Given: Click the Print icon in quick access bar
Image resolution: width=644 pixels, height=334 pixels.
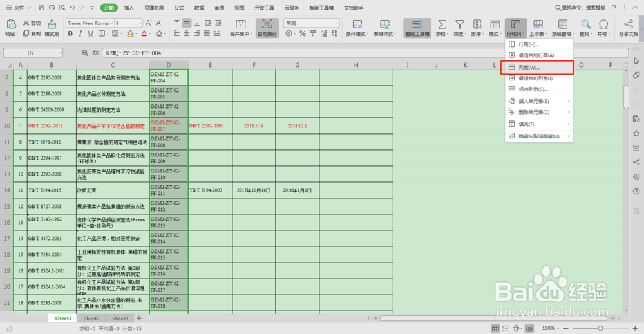Looking at the screenshot, I should (52, 7).
